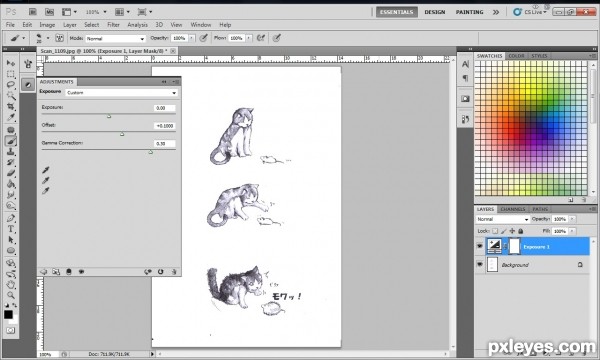Select the Ellipse shape tool

coord(11,251)
